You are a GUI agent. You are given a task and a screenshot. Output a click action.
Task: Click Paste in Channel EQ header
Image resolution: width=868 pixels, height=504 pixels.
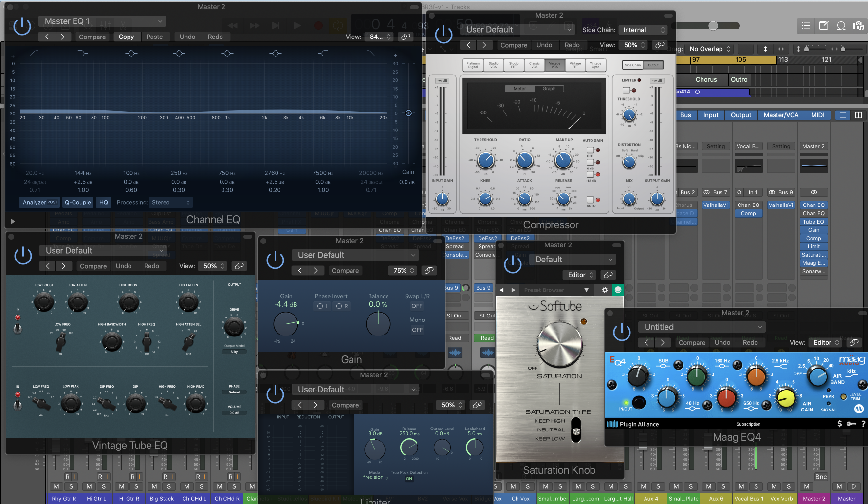pos(155,37)
